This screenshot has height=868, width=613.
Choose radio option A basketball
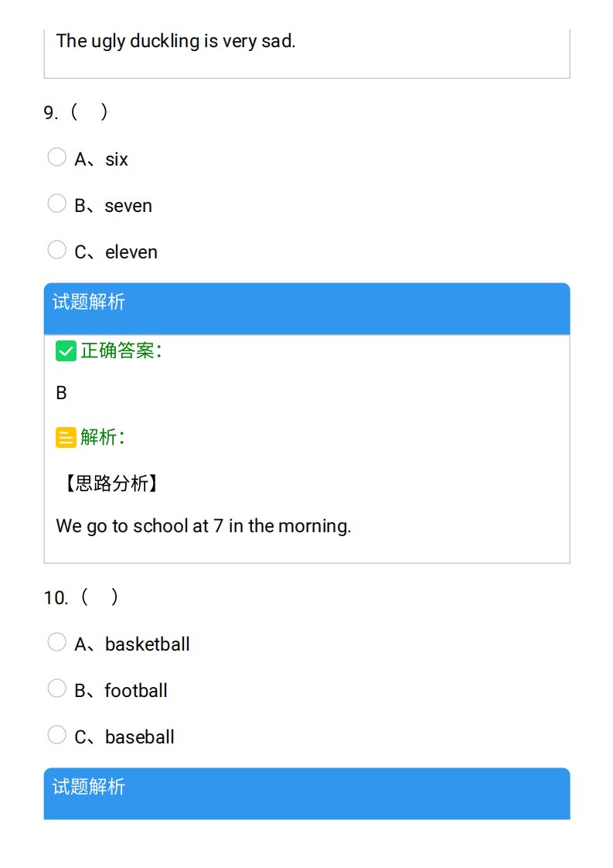56,642
